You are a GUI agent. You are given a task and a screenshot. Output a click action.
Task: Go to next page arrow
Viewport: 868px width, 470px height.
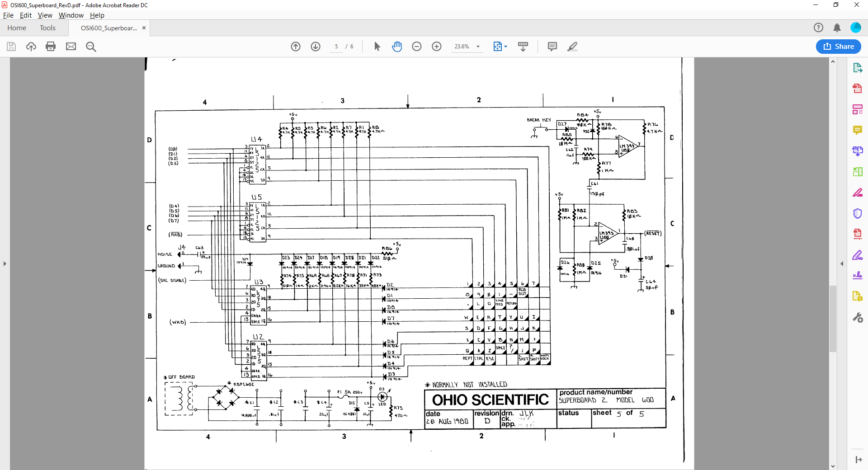pos(316,47)
